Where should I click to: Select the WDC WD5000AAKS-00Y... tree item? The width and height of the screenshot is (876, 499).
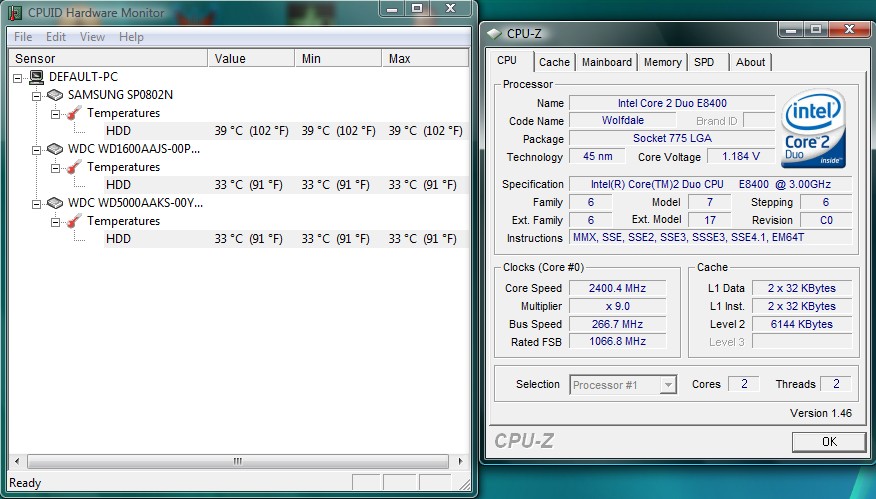[x=135, y=203]
